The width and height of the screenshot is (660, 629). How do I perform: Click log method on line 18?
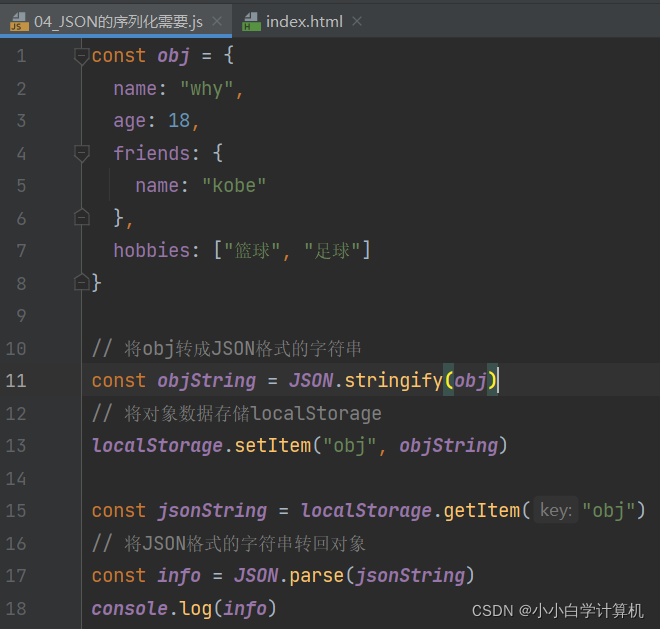pos(196,609)
